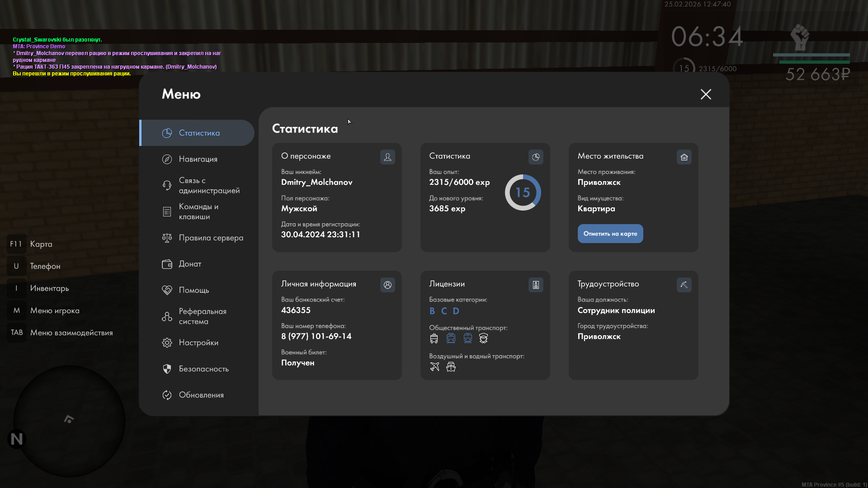Switch to Правила сервера section
The height and width of the screenshot is (488, 868).
coord(210,238)
